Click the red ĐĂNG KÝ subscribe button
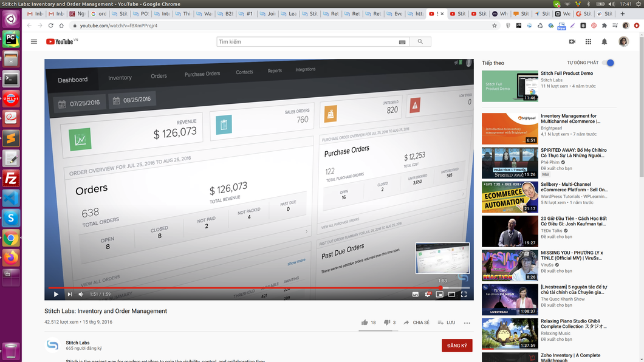Screen dimensions: 644x362 click(x=457, y=345)
